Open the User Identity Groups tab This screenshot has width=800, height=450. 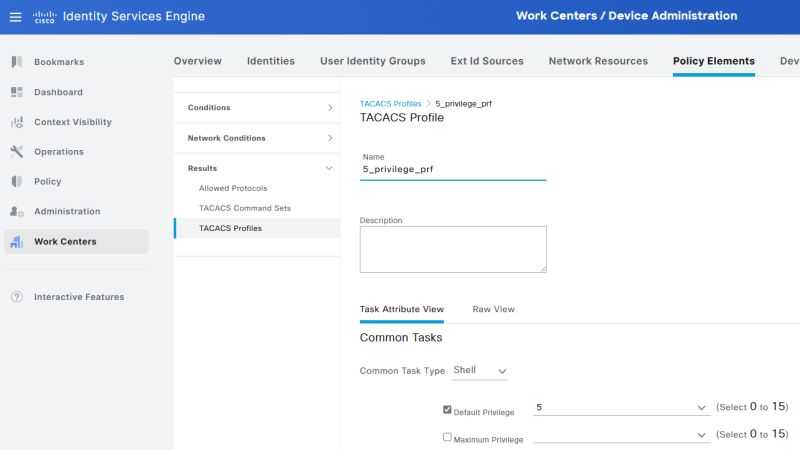tap(372, 61)
